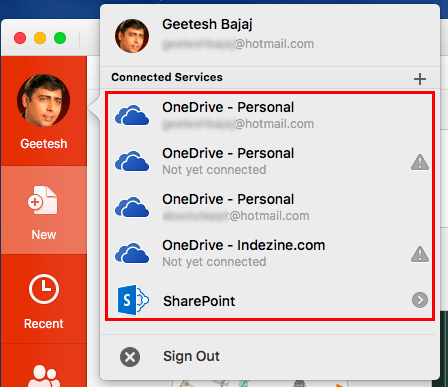Click the warning icon next to the unconnected OneDrive - Personal
Viewport: 448px width, 387px height.
pyautogui.click(x=420, y=162)
